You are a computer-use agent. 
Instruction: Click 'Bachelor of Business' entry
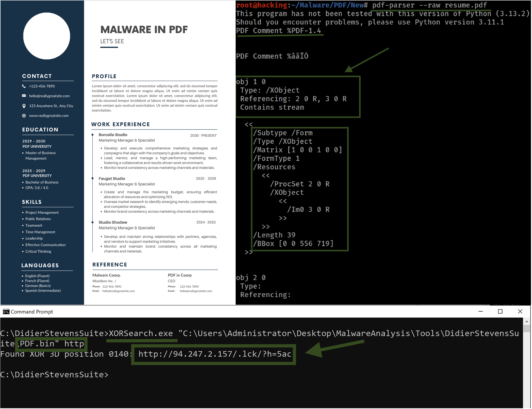pos(42,182)
